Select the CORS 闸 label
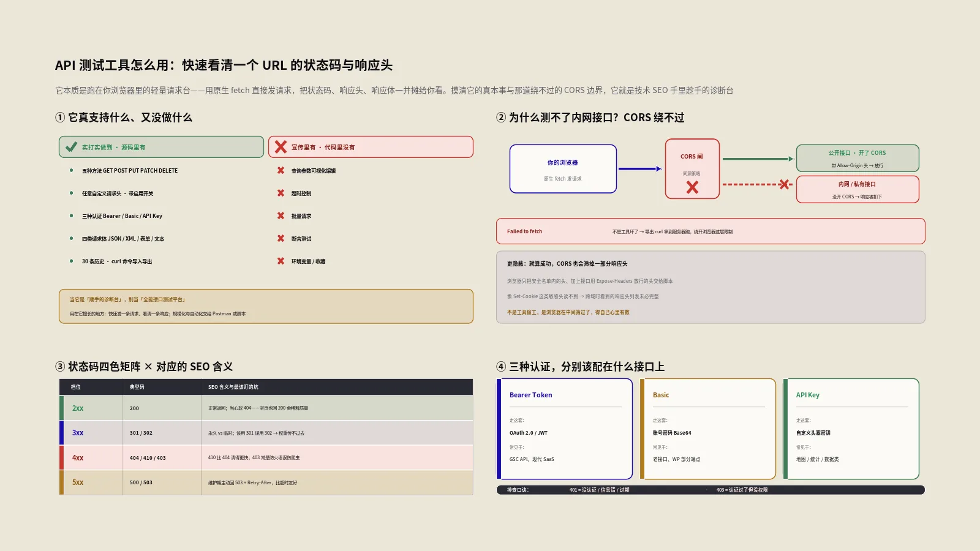This screenshot has height=551, width=980. click(692, 157)
